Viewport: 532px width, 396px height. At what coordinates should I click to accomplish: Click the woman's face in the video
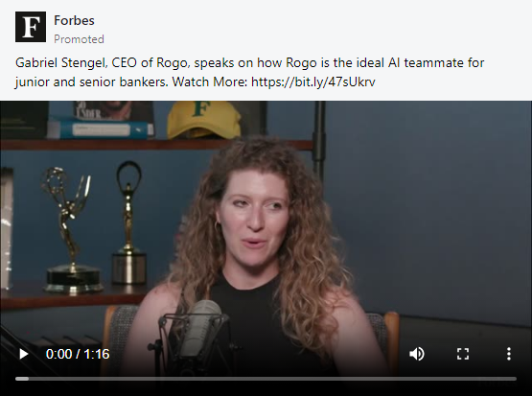coord(254,217)
